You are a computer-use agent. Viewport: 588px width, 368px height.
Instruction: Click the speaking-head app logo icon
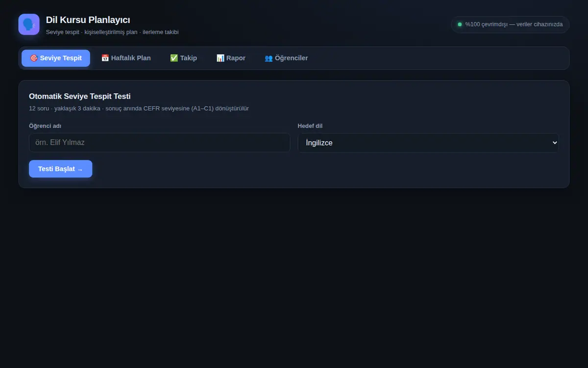click(x=29, y=25)
